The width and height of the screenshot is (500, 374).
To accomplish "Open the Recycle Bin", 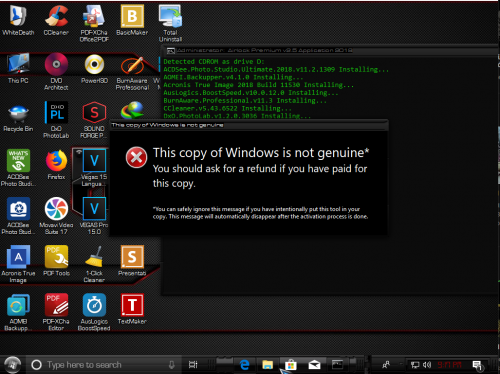I will [x=18, y=117].
